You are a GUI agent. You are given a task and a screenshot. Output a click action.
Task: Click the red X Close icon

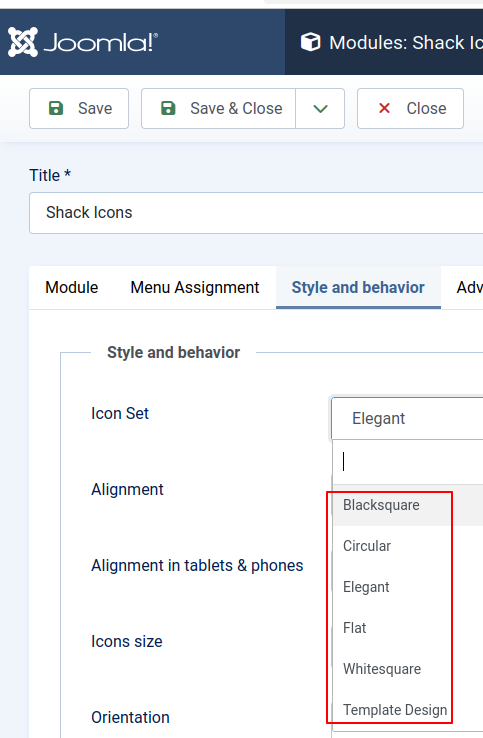pos(384,108)
